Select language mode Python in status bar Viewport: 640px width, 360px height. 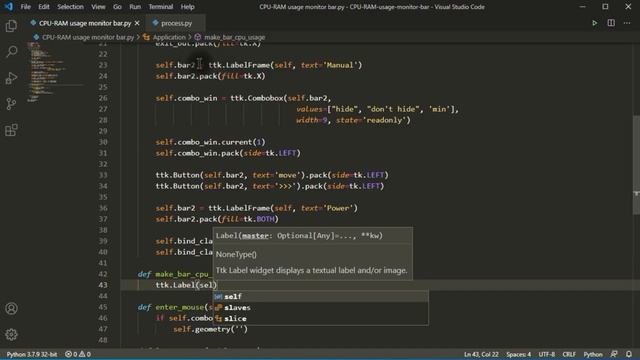click(x=593, y=354)
